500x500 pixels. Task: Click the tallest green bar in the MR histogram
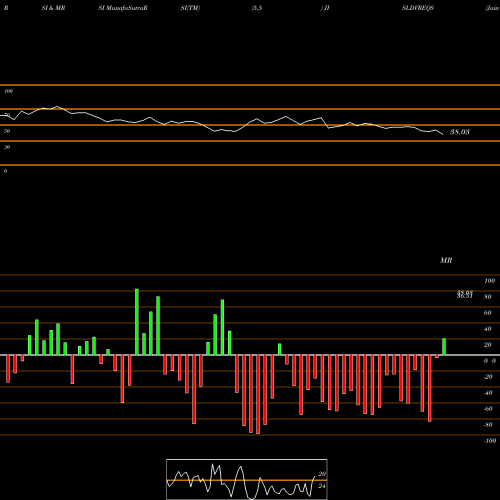point(137,322)
